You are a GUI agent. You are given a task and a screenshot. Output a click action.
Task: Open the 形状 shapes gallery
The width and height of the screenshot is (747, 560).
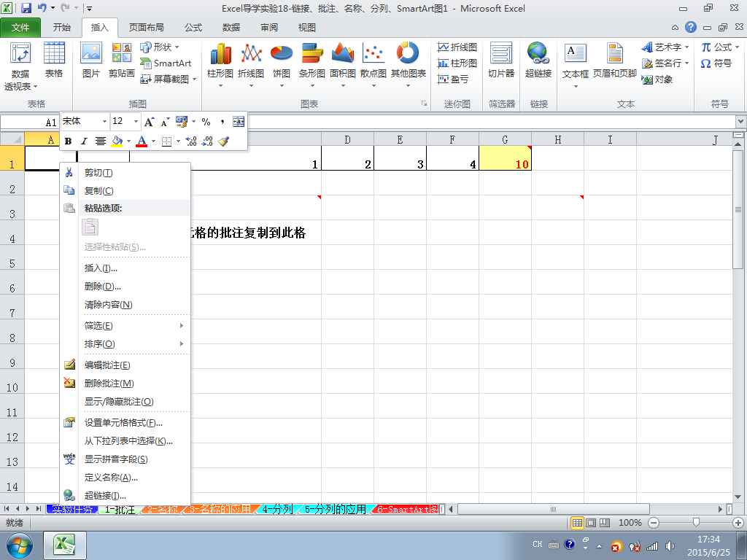coord(160,47)
